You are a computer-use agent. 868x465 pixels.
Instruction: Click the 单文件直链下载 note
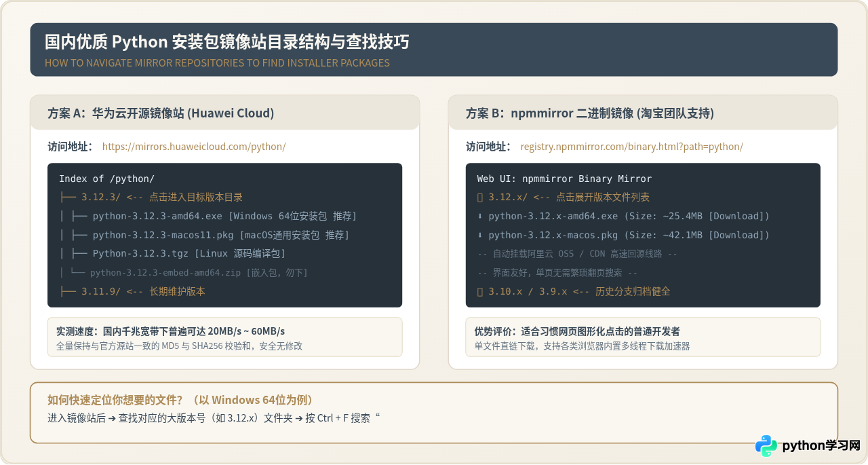[582, 346]
